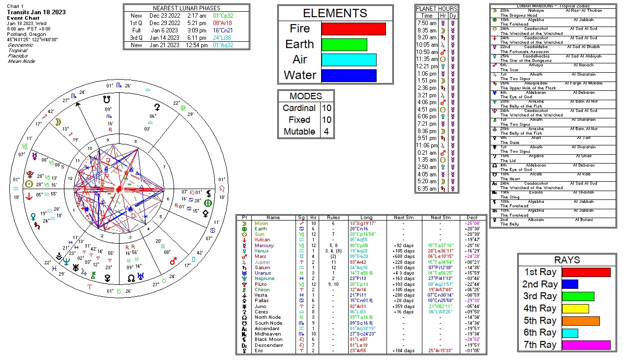The image size is (623, 364).
Task: Click the red Mars glyph in the wheel
Action: tap(173, 261)
